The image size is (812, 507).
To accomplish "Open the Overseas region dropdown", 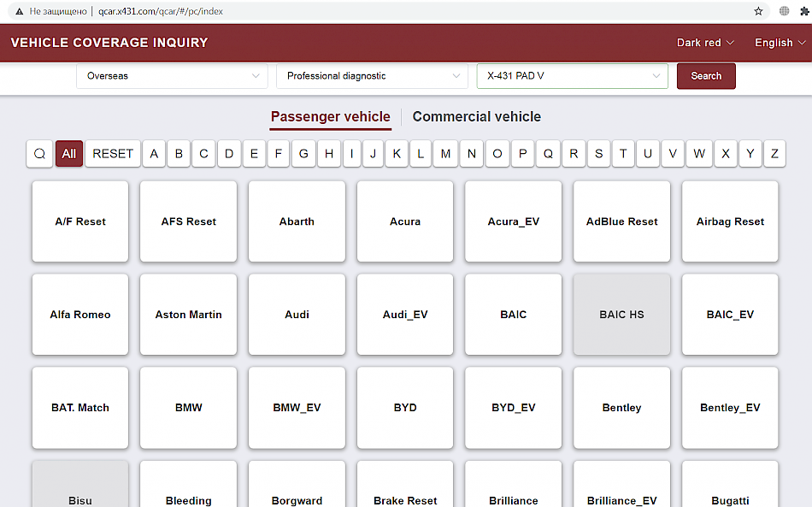I will [172, 76].
